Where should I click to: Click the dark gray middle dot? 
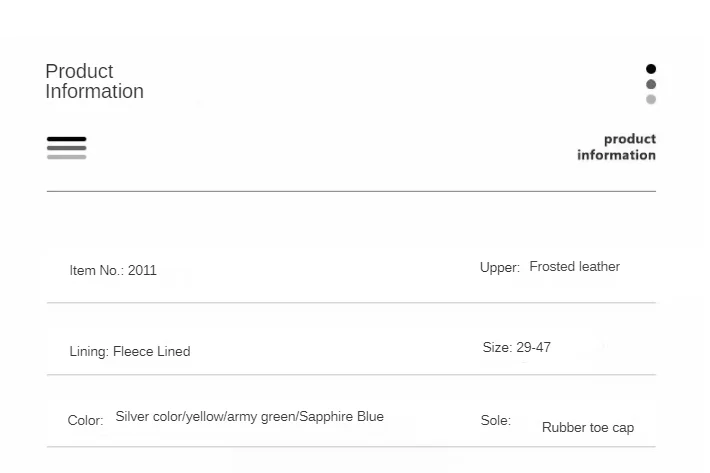[x=651, y=84]
